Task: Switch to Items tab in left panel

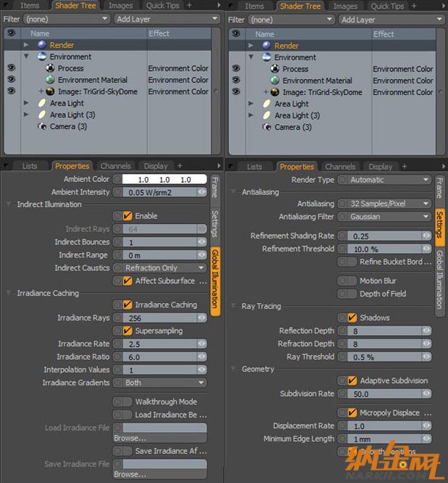Action: (30, 5)
